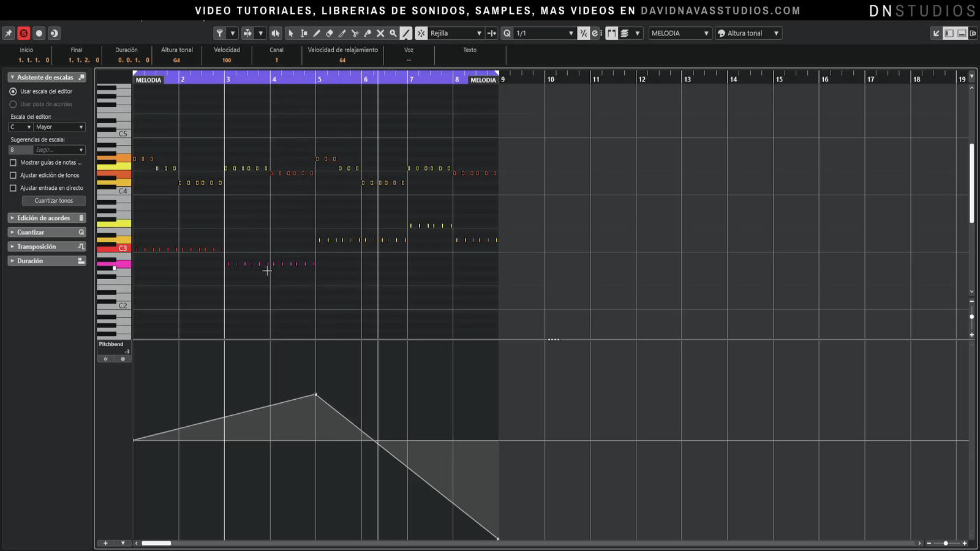Select the Glue tool
This screenshot has width=980, height=551.
tap(367, 33)
